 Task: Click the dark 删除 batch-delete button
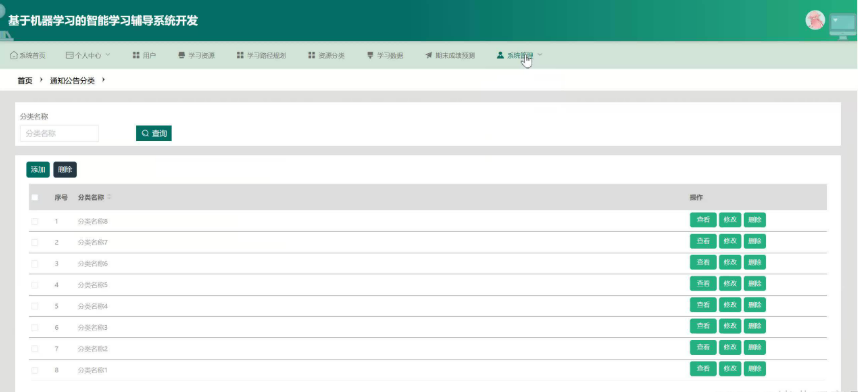(65, 170)
